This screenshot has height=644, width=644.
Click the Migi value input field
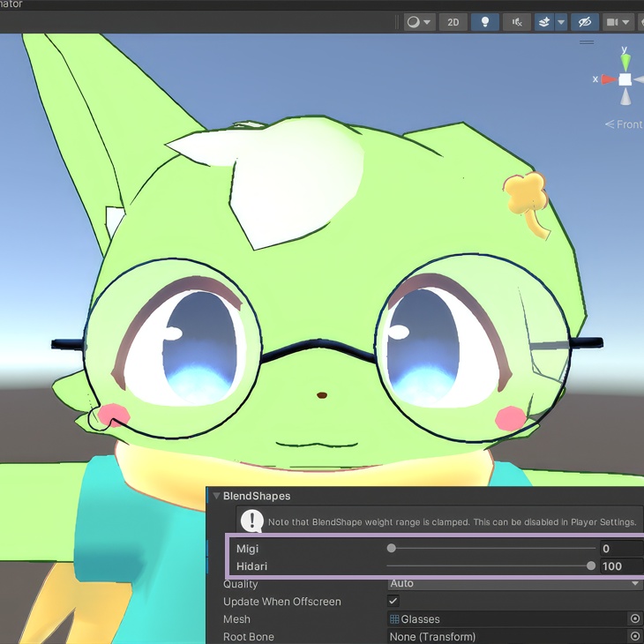621,549
